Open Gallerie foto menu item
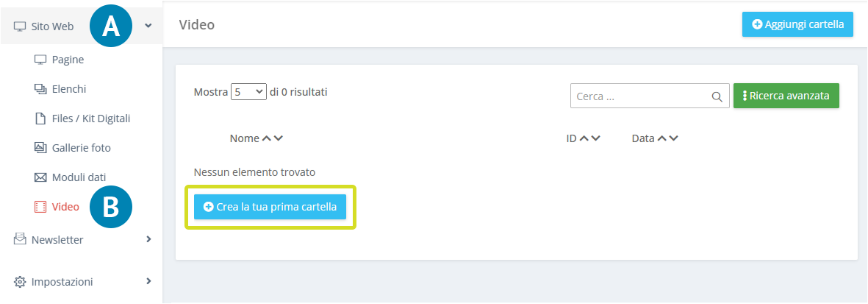The width and height of the screenshot is (868, 304). (82, 148)
